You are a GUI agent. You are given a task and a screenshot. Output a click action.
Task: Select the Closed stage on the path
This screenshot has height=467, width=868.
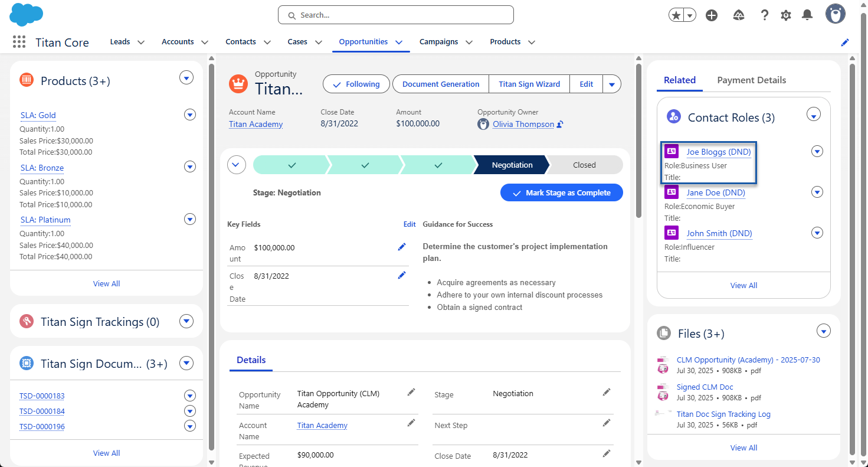point(584,165)
